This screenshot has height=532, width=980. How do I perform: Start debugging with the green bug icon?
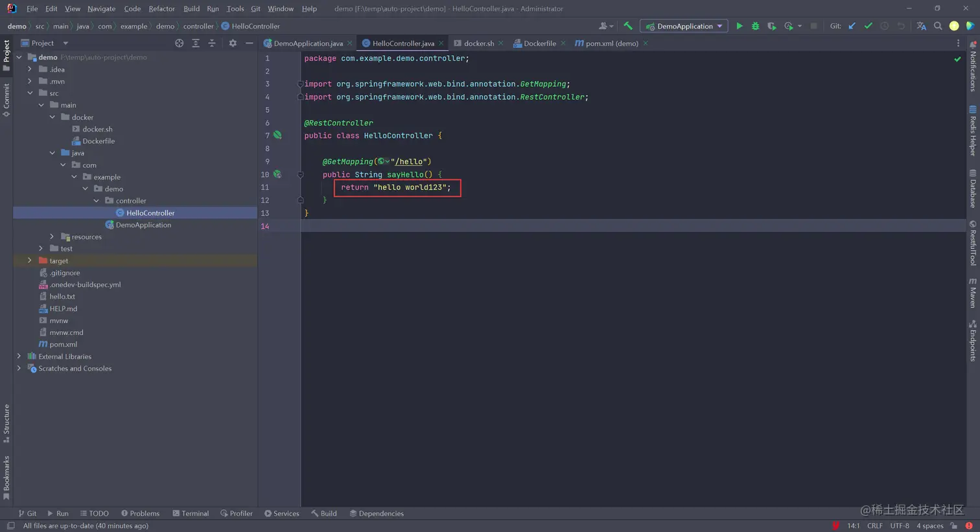(755, 26)
